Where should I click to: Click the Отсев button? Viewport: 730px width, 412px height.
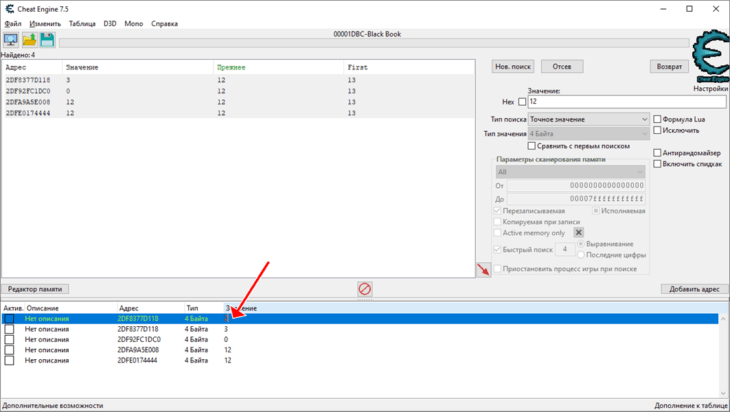561,67
